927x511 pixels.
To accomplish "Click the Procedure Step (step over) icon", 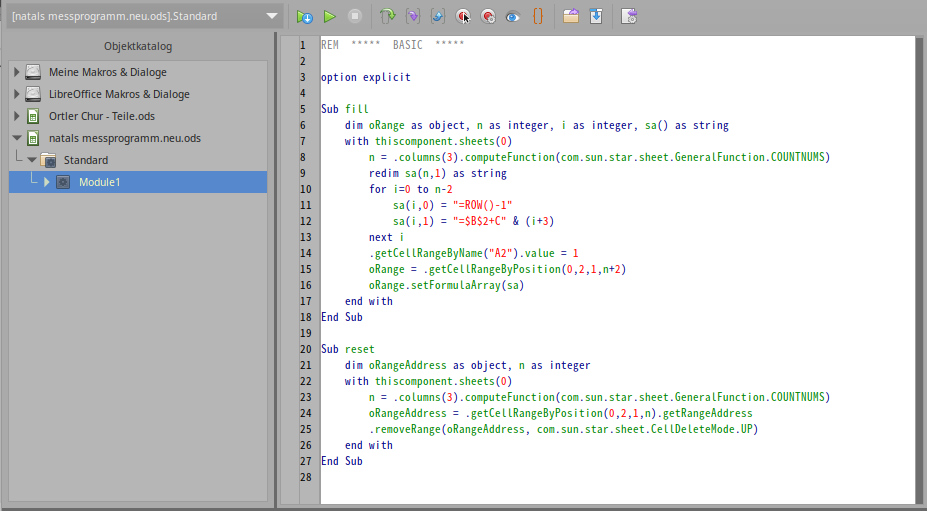I will (387, 17).
